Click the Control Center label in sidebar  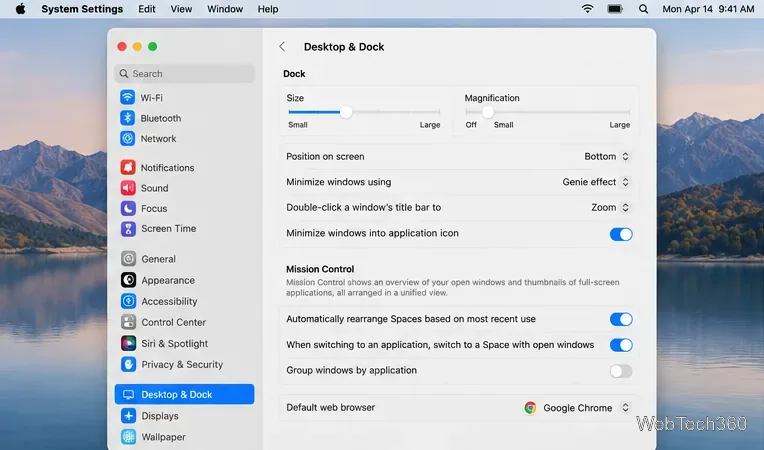(173, 322)
